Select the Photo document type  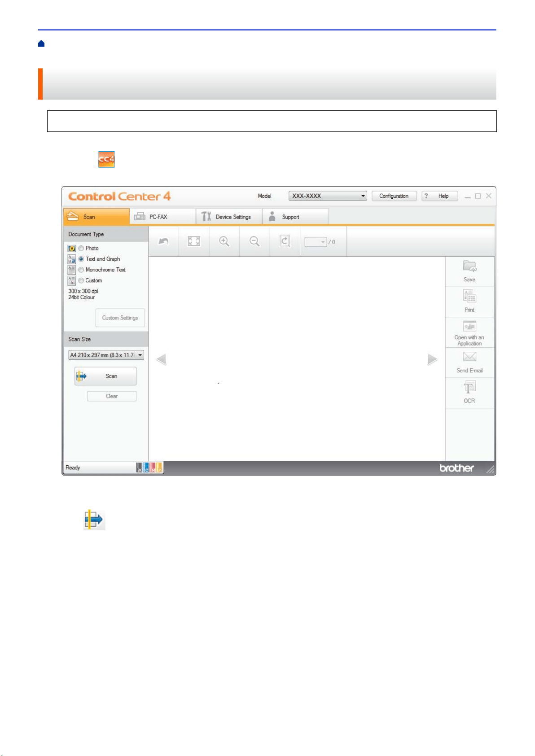[81, 248]
